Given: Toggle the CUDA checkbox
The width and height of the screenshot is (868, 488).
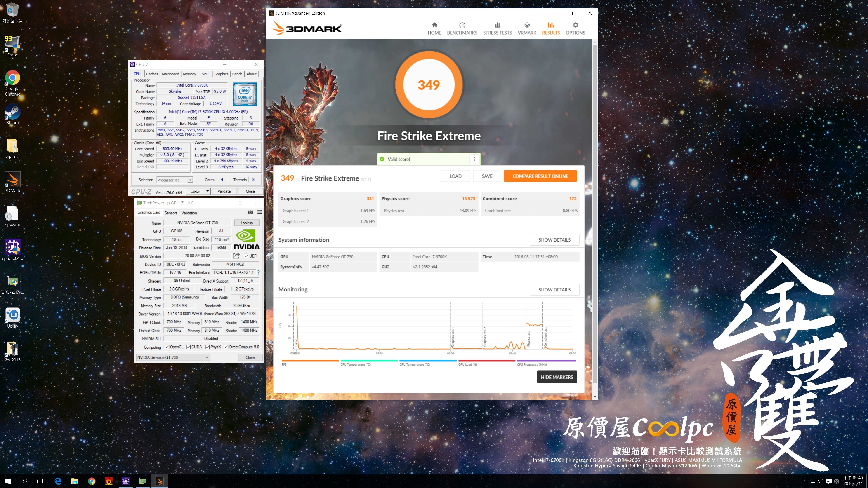Looking at the screenshot, I should coord(188,347).
